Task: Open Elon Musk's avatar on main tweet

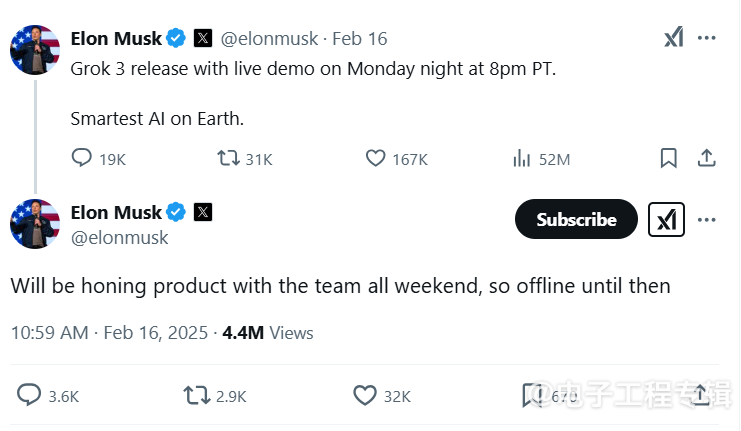Action: coord(35,223)
